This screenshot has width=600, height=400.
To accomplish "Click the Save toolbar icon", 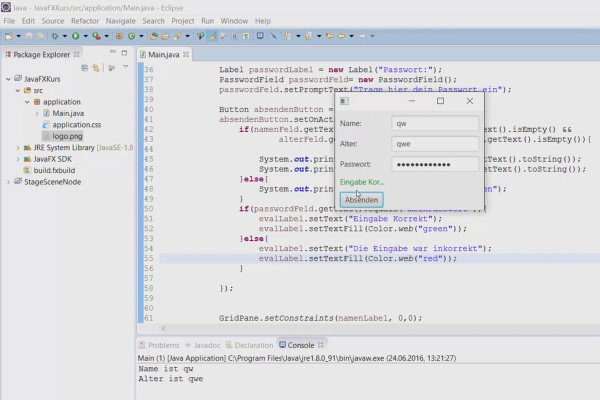I will 29,36.
